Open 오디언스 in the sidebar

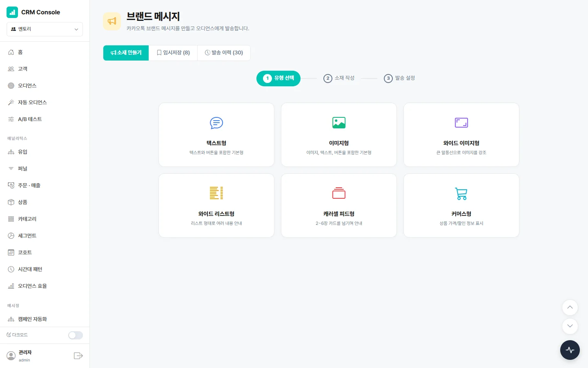tap(45, 86)
